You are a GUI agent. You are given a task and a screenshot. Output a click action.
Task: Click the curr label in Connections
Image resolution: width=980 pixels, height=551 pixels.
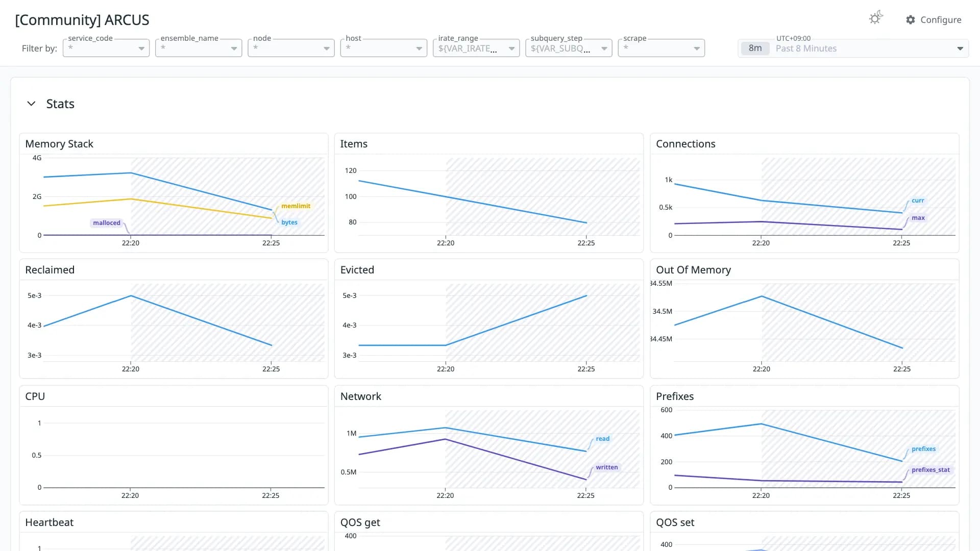(x=918, y=201)
